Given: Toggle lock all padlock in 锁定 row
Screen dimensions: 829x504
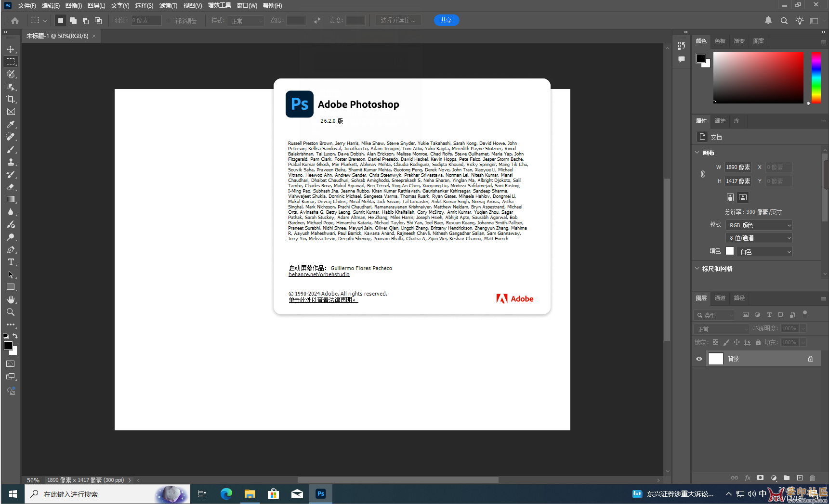Looking at the screenshot, I should 758,342.
